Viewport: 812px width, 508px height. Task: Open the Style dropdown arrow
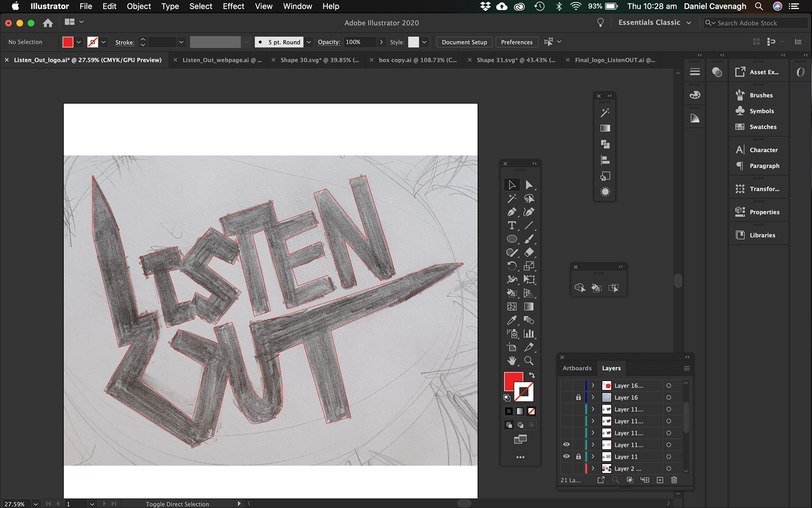click(x=424, y=42)
